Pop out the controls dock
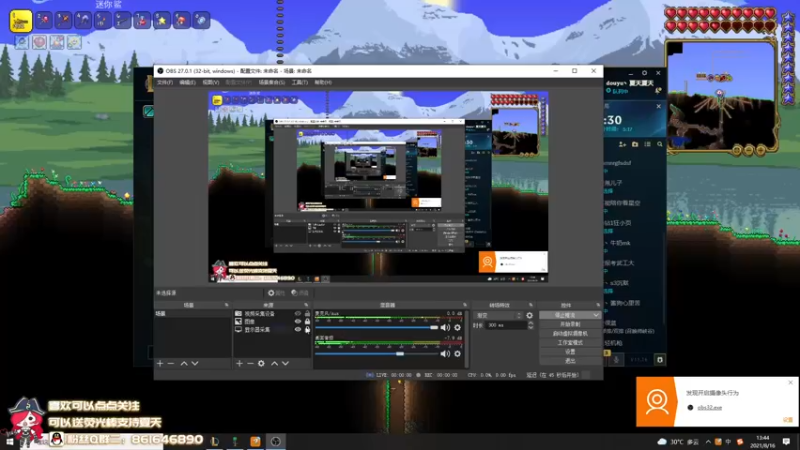This screenshot has height=450, width=800. coord(598,305)
